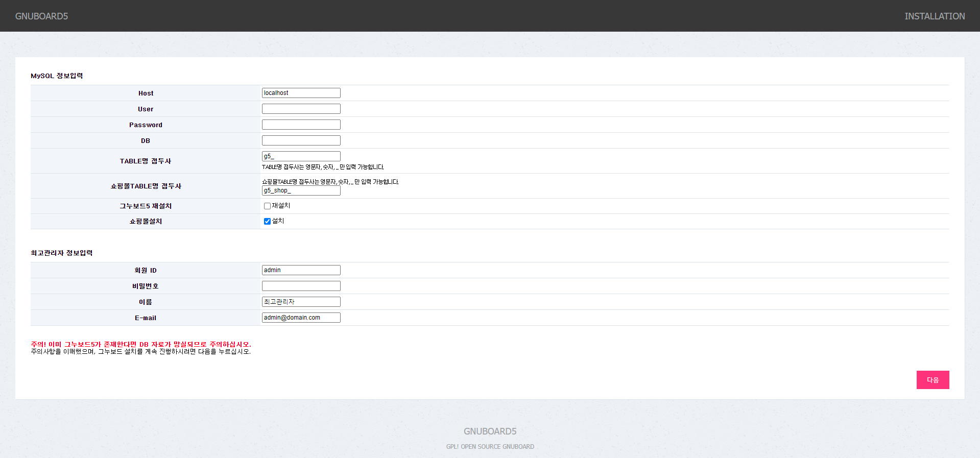Click the E-mail row label

146,318
